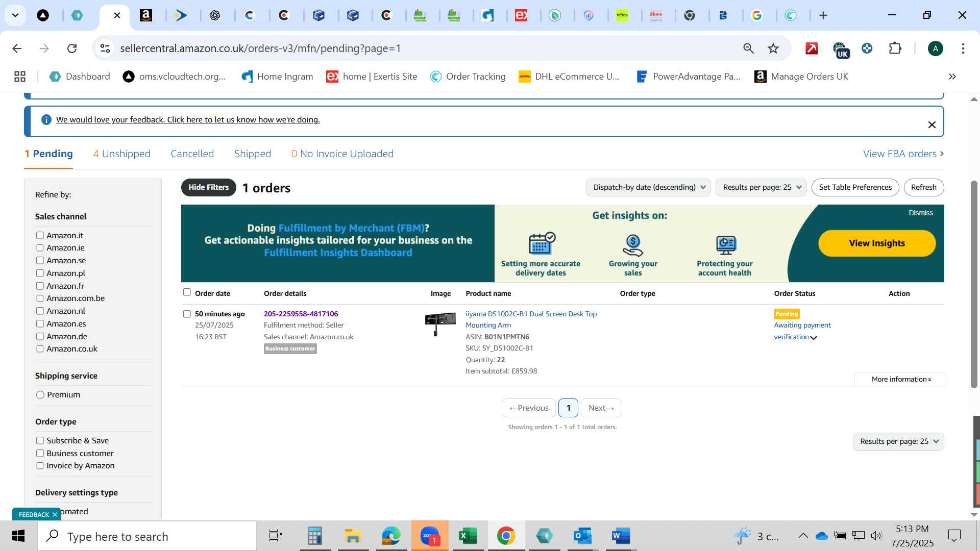The image size is (980, 551).
Task: Open order 205-2259558-4817106 link
Action: 301,314
